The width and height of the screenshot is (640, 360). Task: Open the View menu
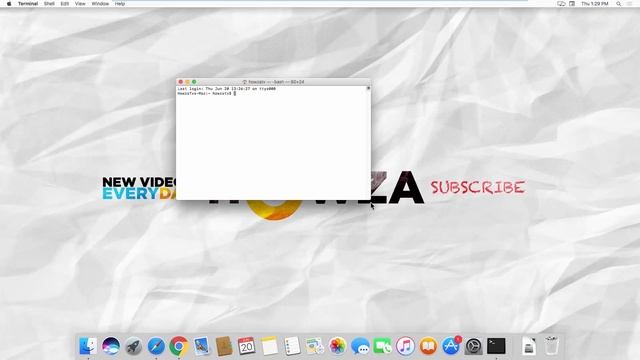tap(80, 4)
